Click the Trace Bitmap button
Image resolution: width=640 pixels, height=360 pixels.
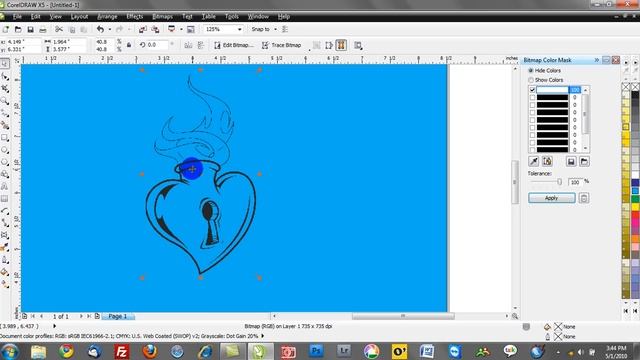[x=281, y=45]
